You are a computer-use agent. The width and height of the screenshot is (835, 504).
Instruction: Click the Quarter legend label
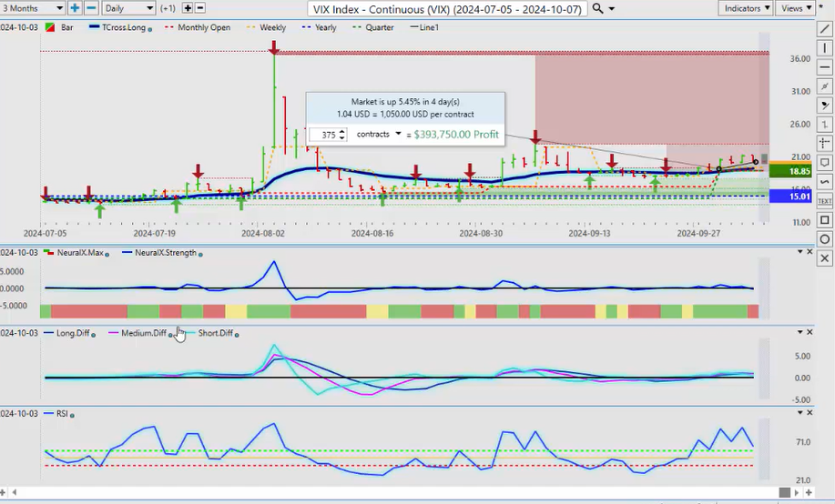pyautogui.click(x=380, y=27)
